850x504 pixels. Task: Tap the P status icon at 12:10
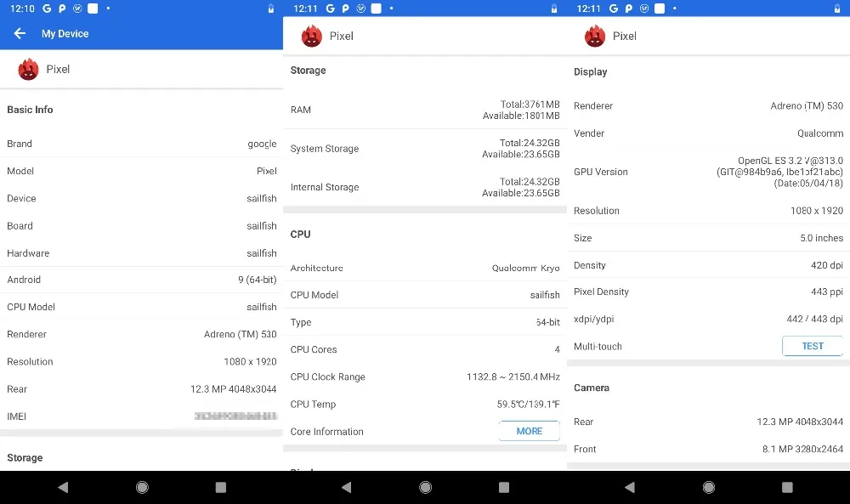[x=62, y=8]
